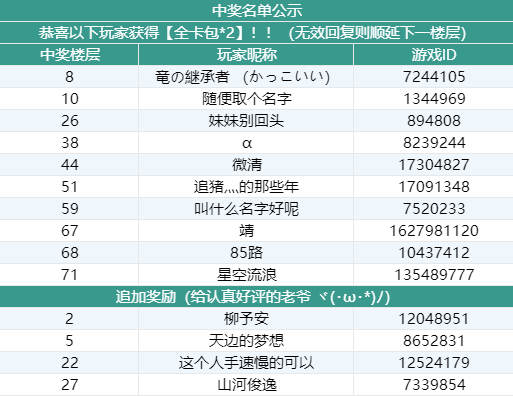This screenshot has width=513, height=396.
Task: Select nickname '天边的梦想'
Action: [246, 341]
